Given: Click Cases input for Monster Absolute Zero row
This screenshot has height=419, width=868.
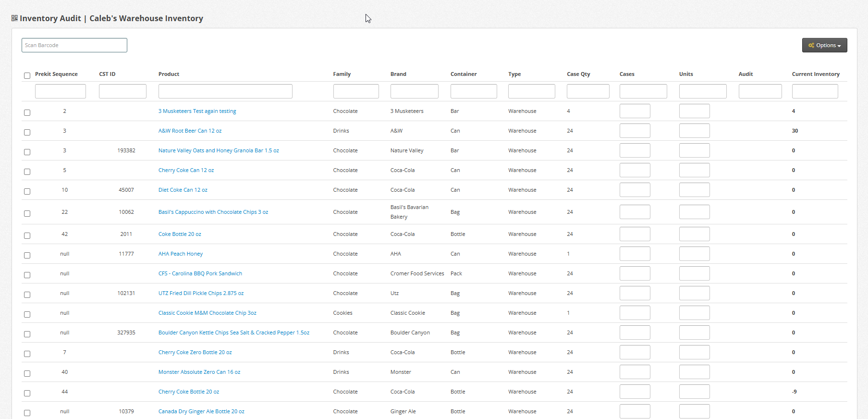Looking at the screenshot, I should click(x=635, y=372).
